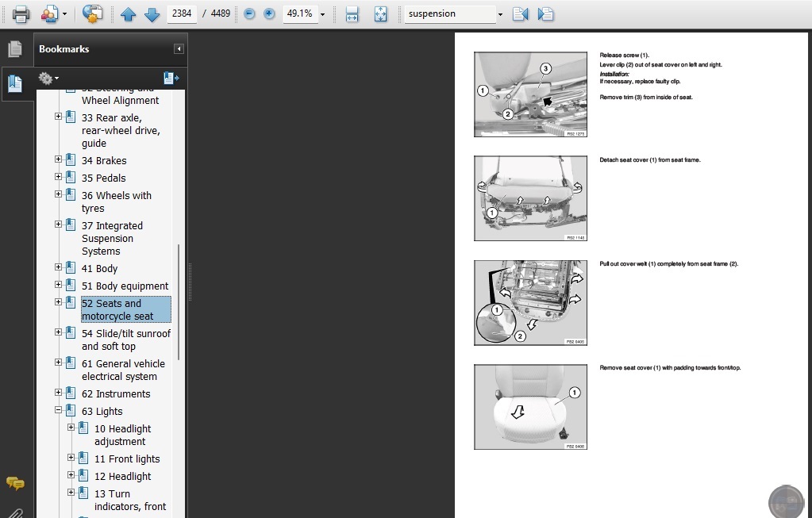Click the zoom percentage field
The height and width of the screenshot is (518, 812).
coord(300,13)
